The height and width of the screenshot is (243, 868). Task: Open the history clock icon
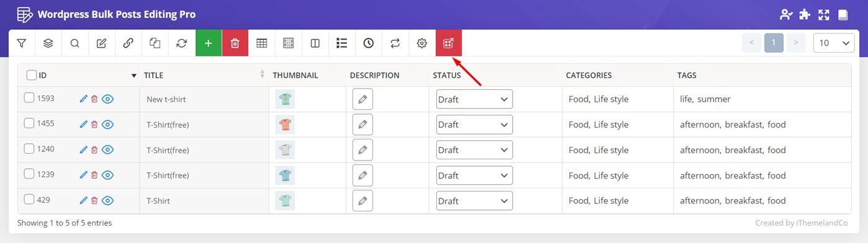[369, 43]
